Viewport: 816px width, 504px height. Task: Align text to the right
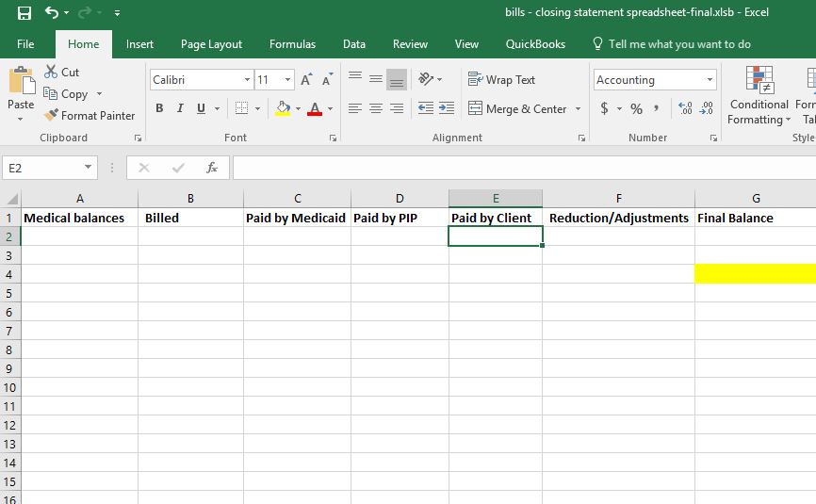[397, 108]
